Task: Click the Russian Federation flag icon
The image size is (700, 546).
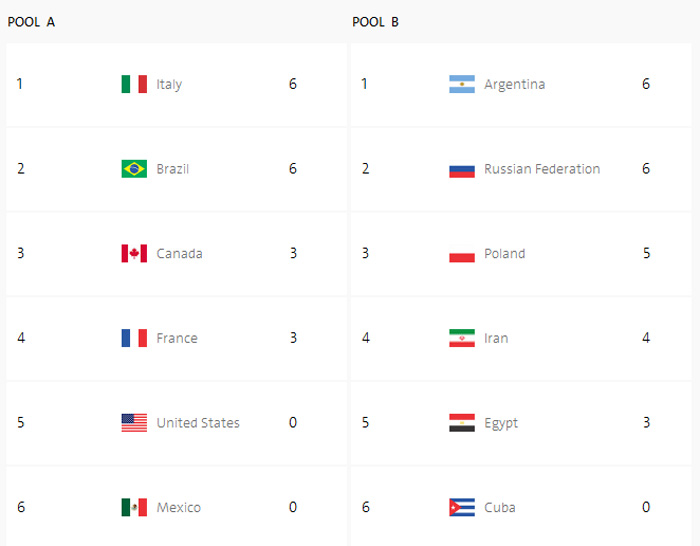Action: (461, 169)
